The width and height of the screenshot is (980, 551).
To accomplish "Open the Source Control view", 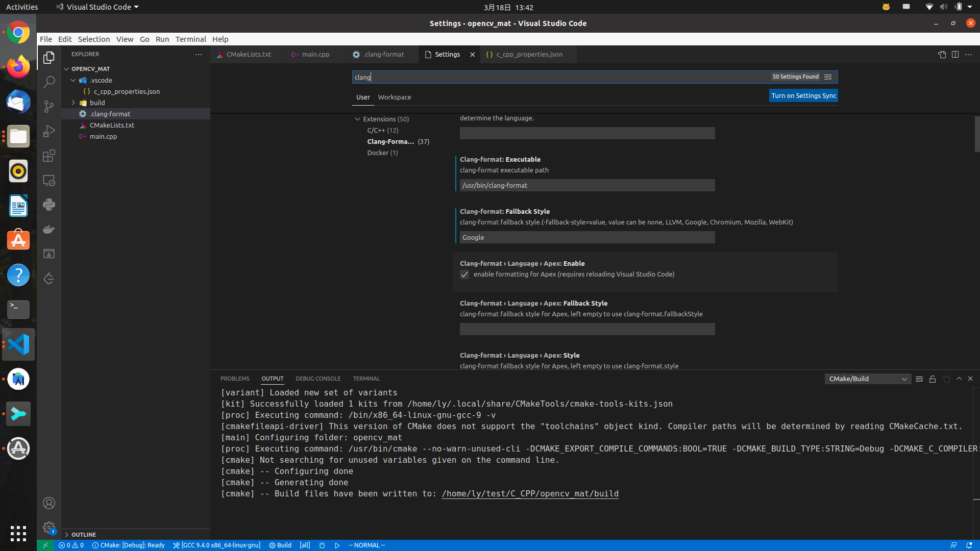I will click(49, 106).
